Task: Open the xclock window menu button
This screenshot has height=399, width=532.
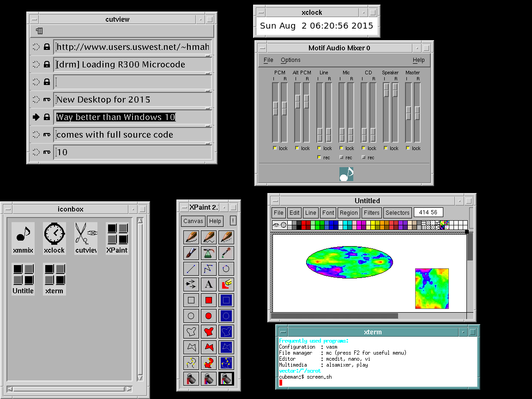Action: 261,12
